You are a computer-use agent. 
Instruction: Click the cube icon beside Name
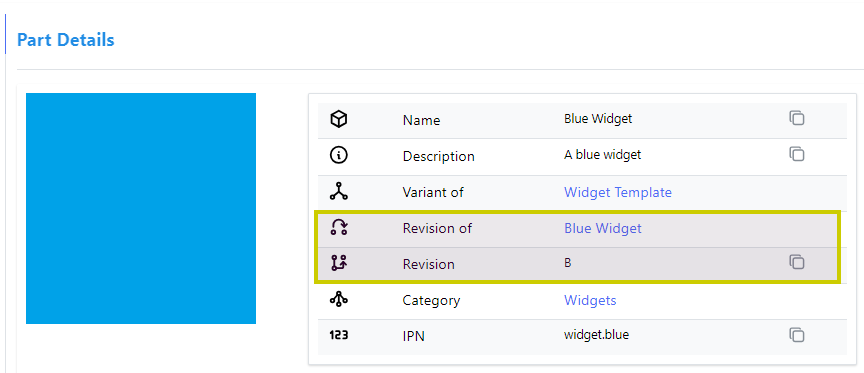coord(338,119)
